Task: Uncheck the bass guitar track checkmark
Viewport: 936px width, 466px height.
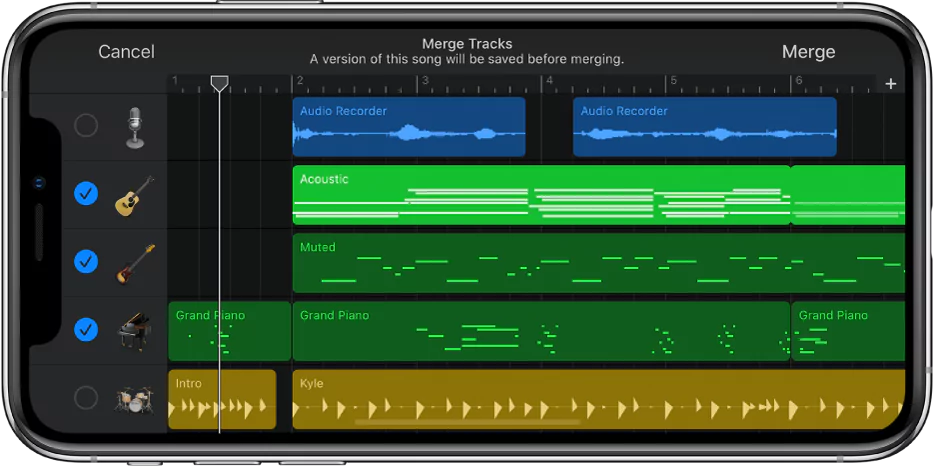Action: click(86, 261)
